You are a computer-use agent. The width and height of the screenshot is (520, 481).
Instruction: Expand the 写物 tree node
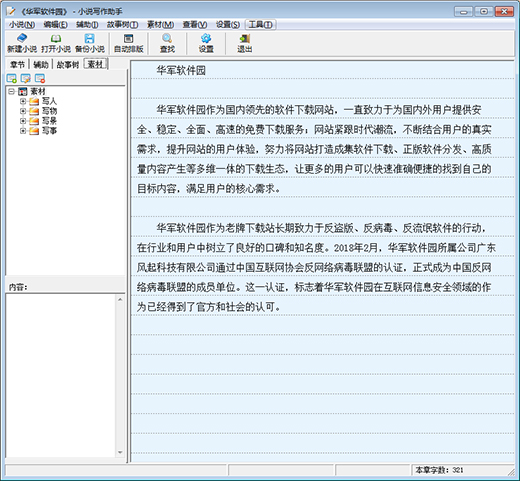tap(23, 111)
